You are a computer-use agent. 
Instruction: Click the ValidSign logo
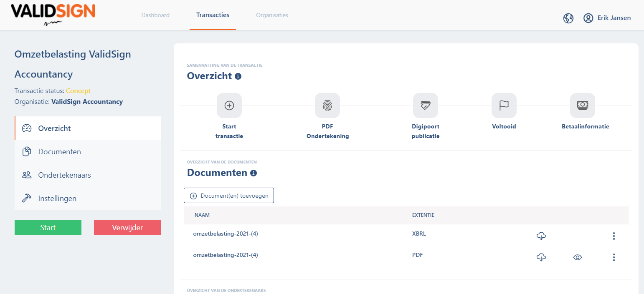[x=53, y=15]
